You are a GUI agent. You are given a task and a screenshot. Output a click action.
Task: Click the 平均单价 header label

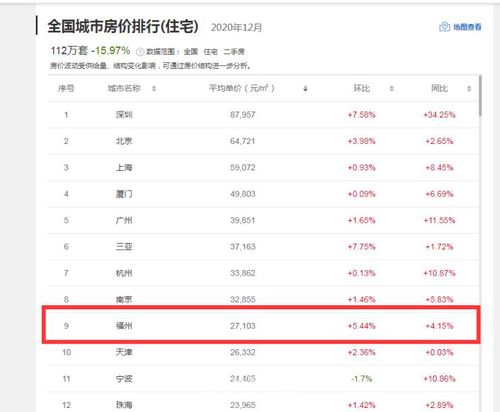[242, 88]
